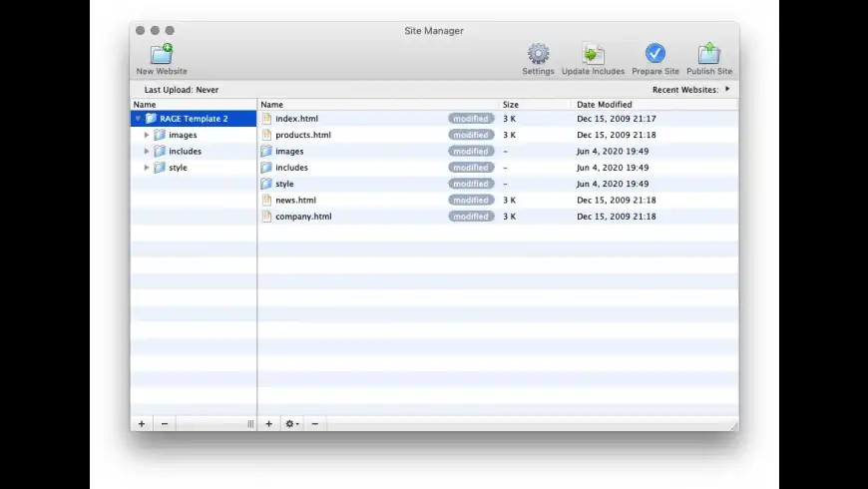This screenshot has width=868, height=489.
Task: Expand the style folder in sidebar
Action: (x=147, y=168)
